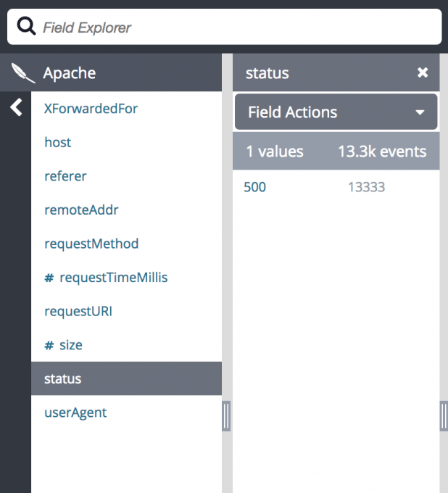The image size is (448, 493).
Task: Open the userAgent field
Action: 75,413
